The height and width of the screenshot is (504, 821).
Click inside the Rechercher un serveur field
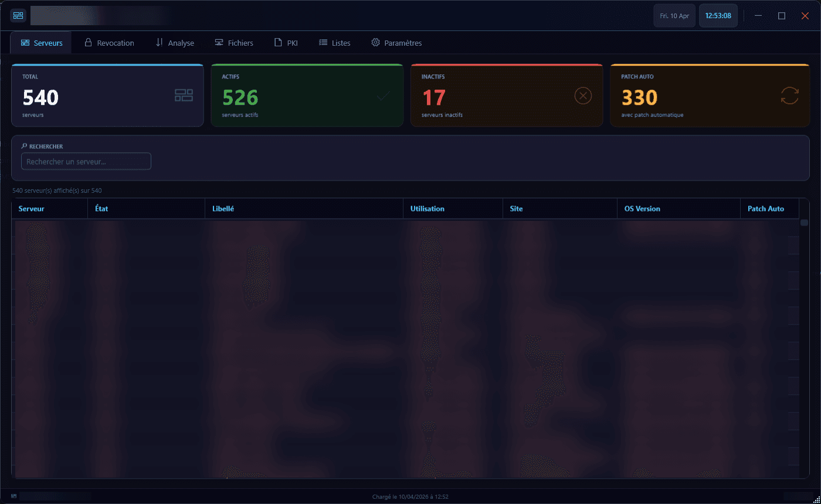[86, 161]
